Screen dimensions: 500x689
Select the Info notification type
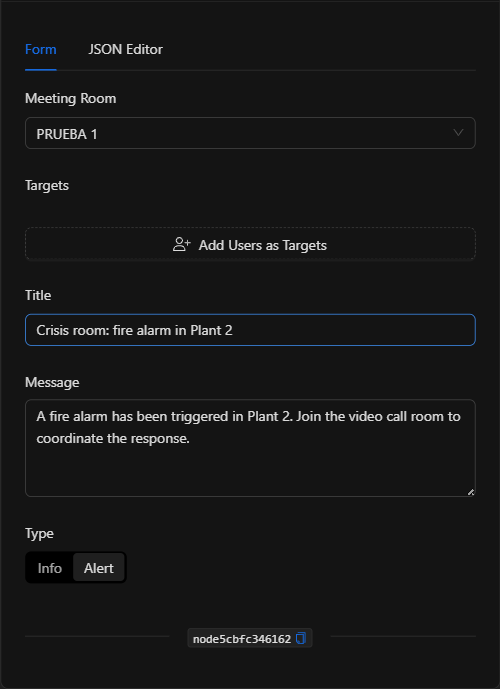(50, 568)
